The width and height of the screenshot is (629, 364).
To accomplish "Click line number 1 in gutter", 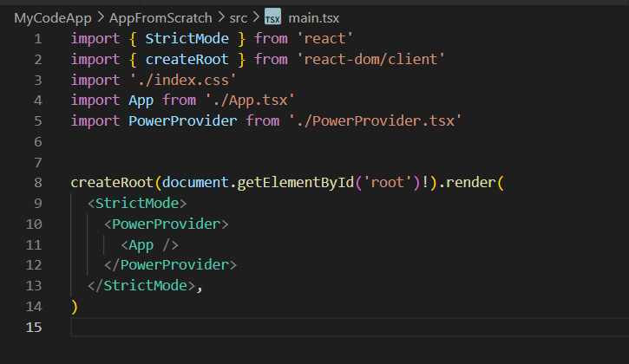I will 36,39.
